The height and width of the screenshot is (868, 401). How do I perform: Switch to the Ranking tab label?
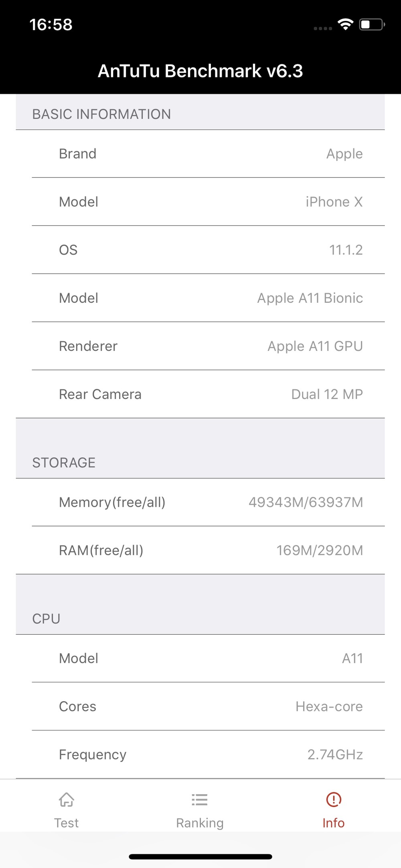pos(200,823)
